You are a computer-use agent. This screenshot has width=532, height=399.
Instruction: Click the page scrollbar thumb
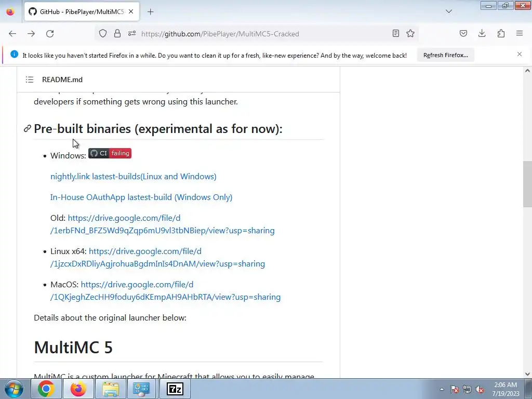pos(527,184)
